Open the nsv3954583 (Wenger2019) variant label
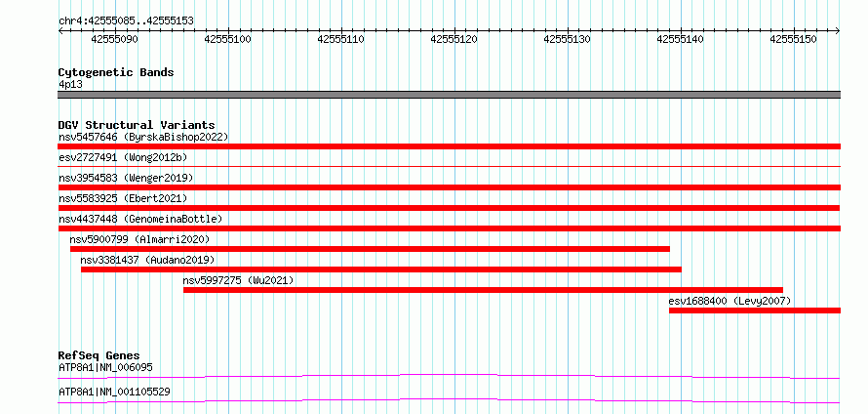 pos(126,178)
